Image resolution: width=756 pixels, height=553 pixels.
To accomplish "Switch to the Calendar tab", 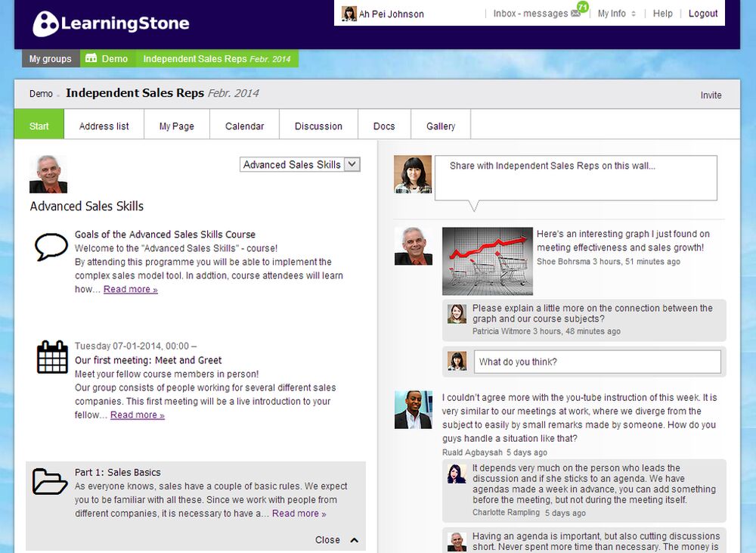I will tap(244, 124).
